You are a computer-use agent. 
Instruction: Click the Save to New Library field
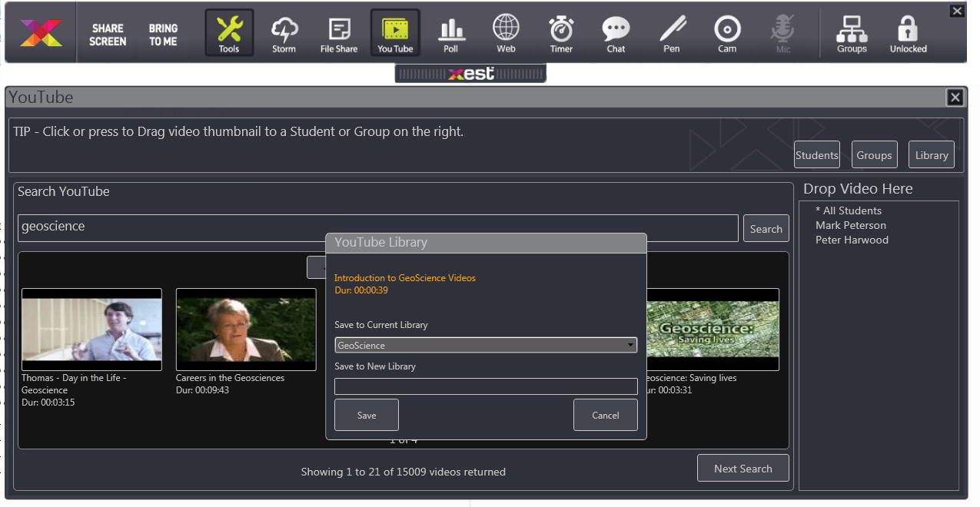(x=486, y=386)
